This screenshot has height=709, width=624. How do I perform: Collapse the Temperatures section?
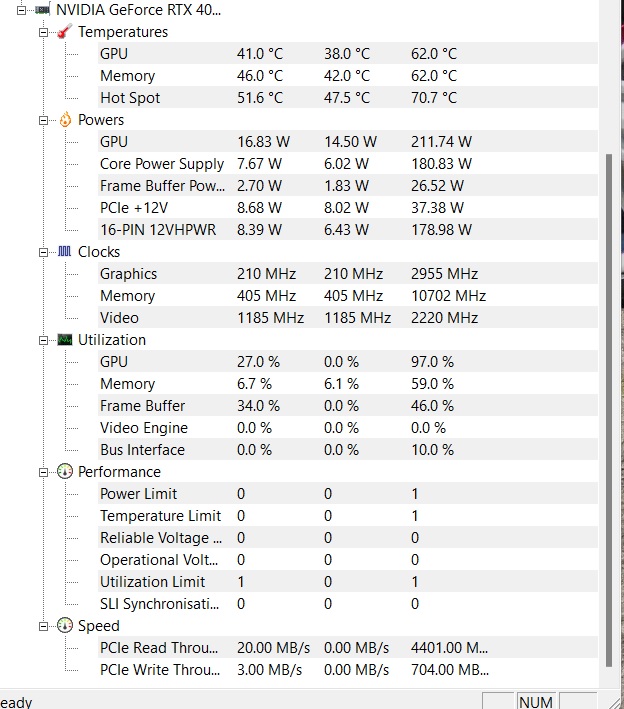[x=44, y=32]
